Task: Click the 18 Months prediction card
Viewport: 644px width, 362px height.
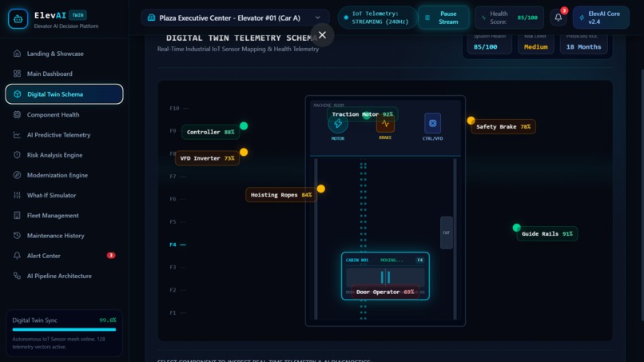Action: pyautogui.click(x=583, y=43)
